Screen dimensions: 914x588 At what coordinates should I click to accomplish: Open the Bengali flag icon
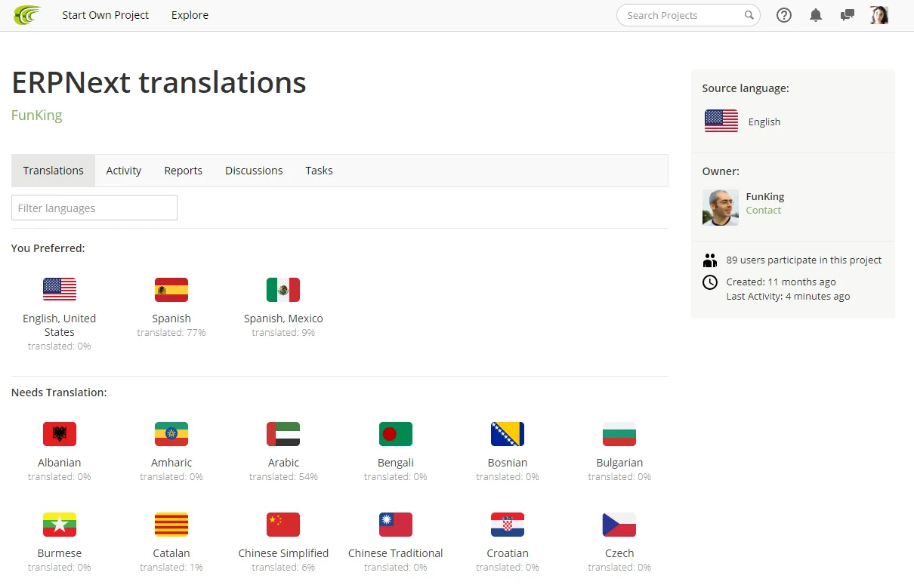[x=396, y=434]
